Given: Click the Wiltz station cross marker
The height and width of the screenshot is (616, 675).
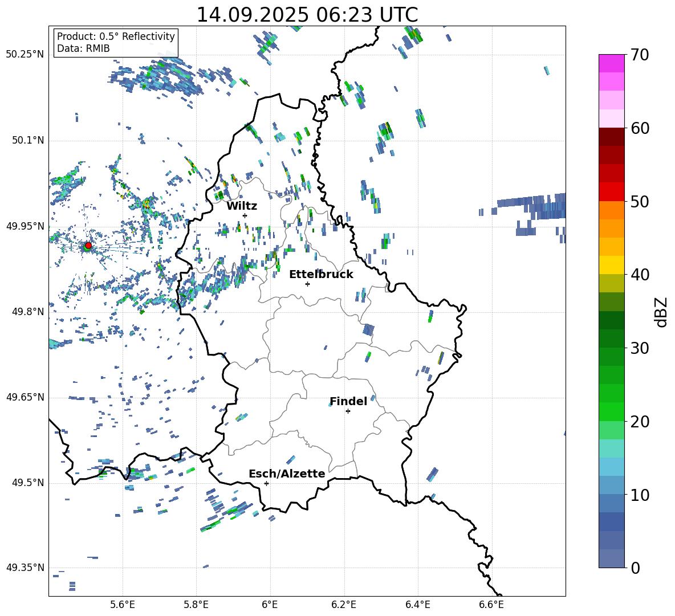Looking at the screenshot, I should 245,215.
